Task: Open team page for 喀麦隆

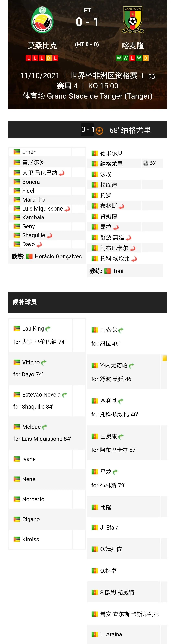Action: [x=133, y=46]
